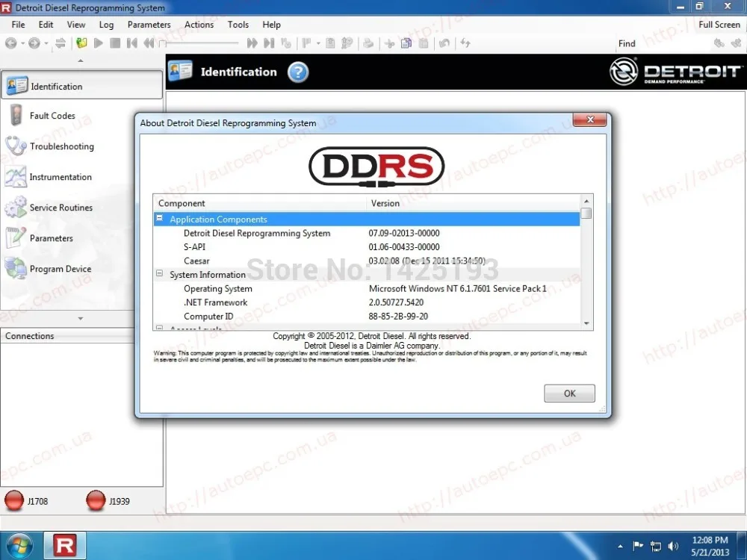Click the refresh arrows toolbar icon
The width and height of the screenshot is (747, 560).
pos(465,43)
